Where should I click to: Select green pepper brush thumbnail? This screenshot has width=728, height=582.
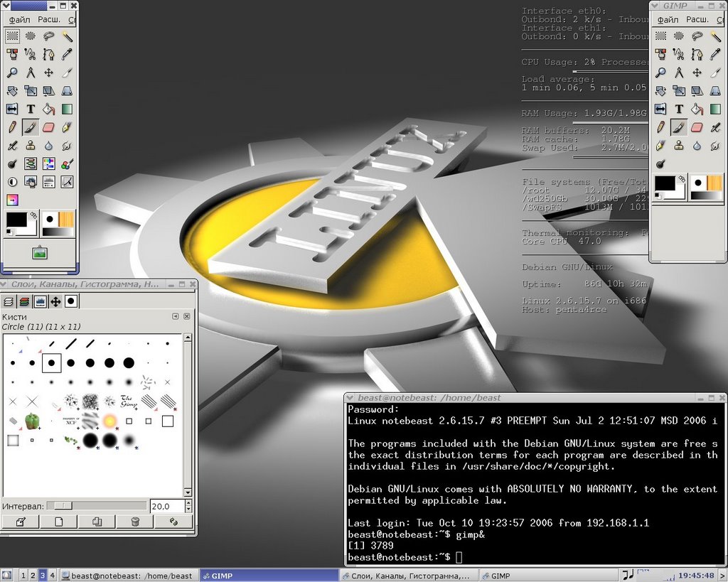click(32, 421)
